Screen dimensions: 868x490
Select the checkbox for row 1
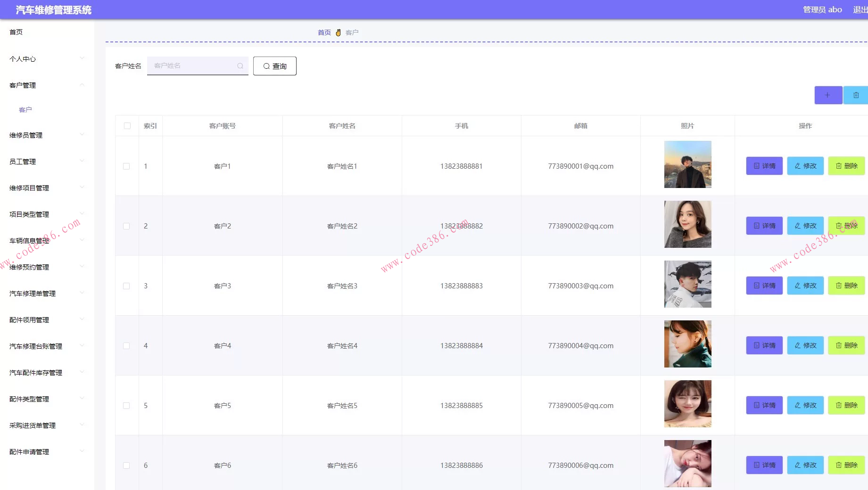click(126, 166)
